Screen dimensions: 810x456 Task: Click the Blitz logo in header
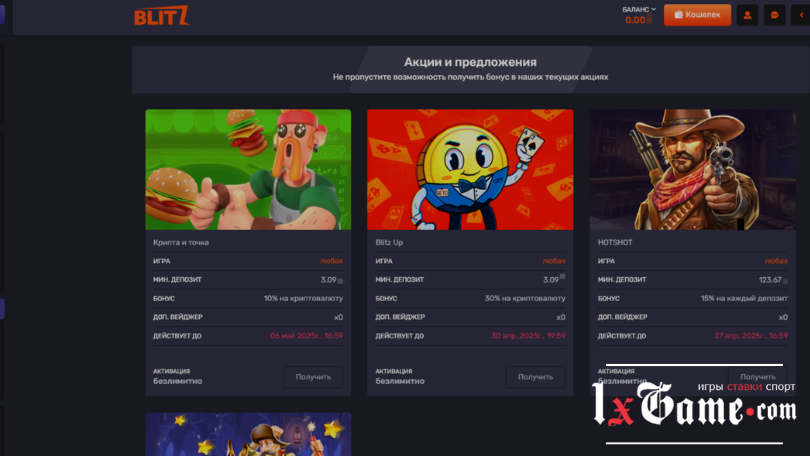(162, 16)
